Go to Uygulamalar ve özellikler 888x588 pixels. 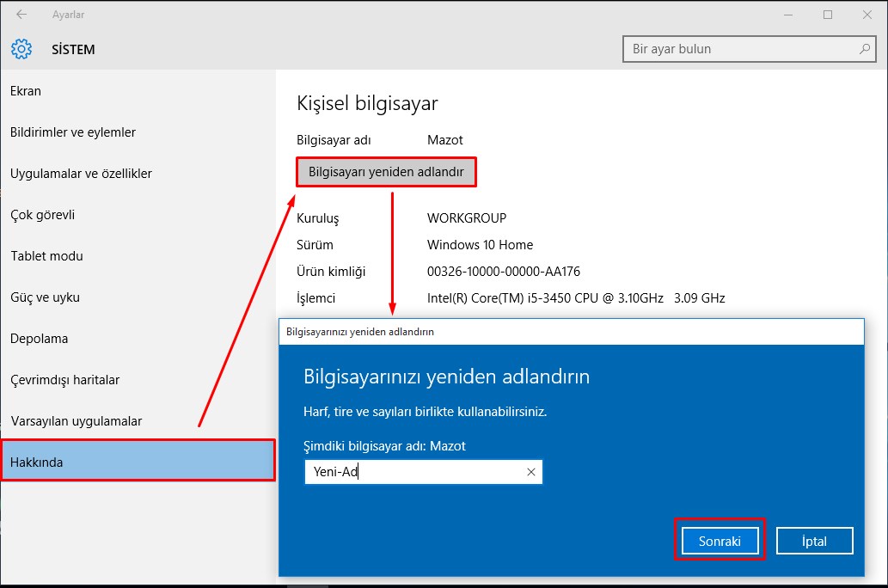click(x=81, y=174)
